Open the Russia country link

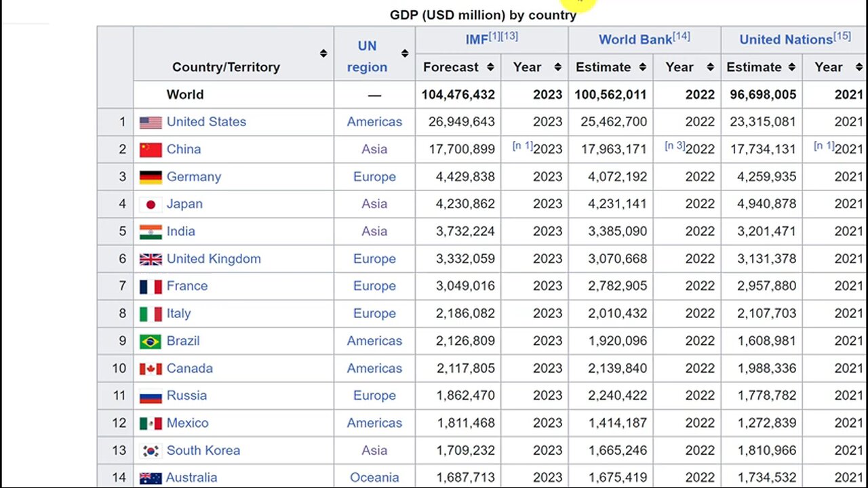[x=186, y=396]
